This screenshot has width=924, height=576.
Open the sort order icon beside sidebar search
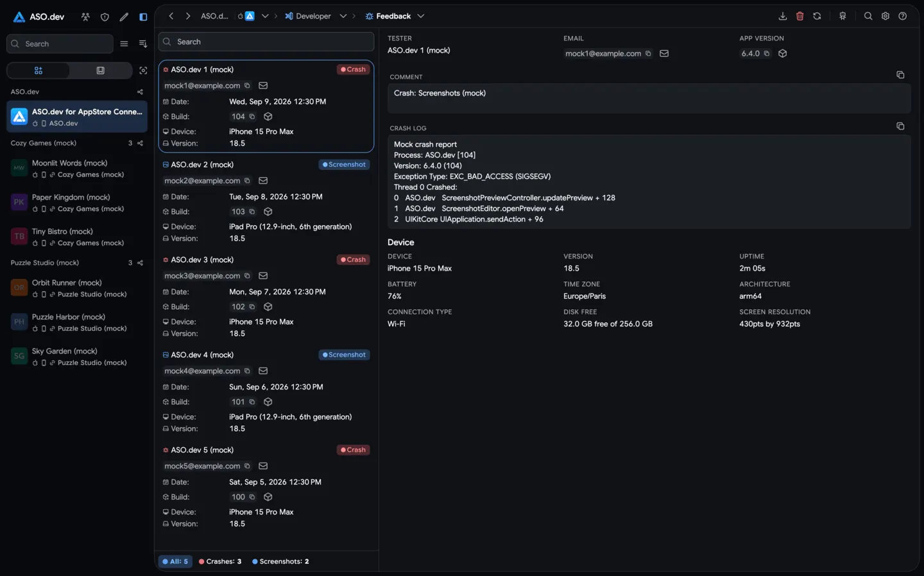(143, 44)
